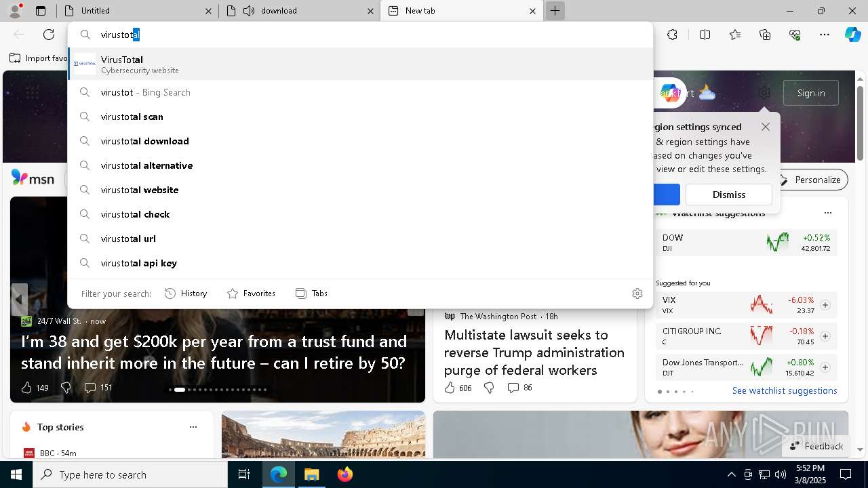The width and height of the screenshot is (868, 488).
Task: Select virustotal website suggestion
Action: pyautogui.click(x=360, y=190)
